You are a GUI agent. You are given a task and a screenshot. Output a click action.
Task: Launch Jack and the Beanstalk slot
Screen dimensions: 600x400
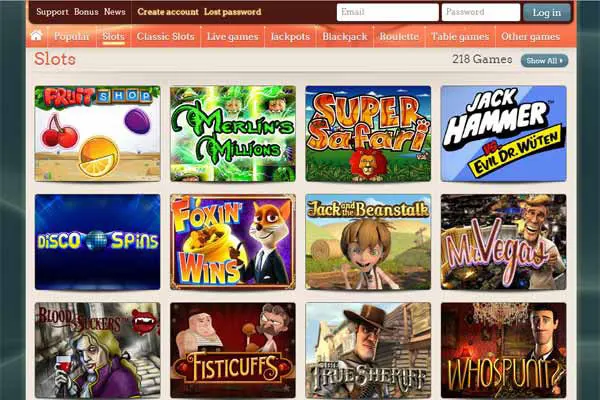(x=368, y=242)
